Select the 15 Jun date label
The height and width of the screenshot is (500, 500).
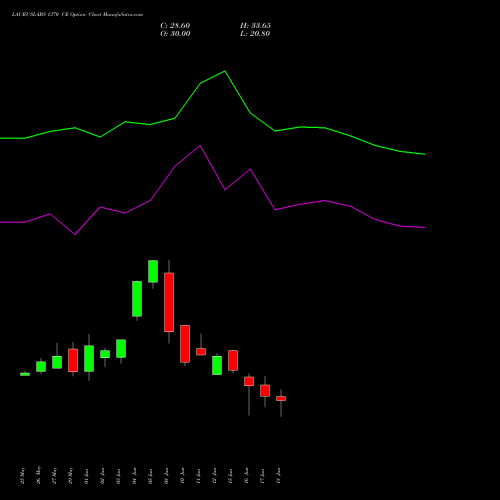click(230, 476)
